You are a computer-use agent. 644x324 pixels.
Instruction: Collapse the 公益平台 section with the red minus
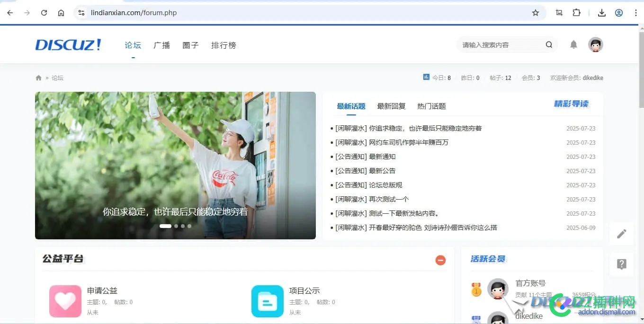[440, 260]
